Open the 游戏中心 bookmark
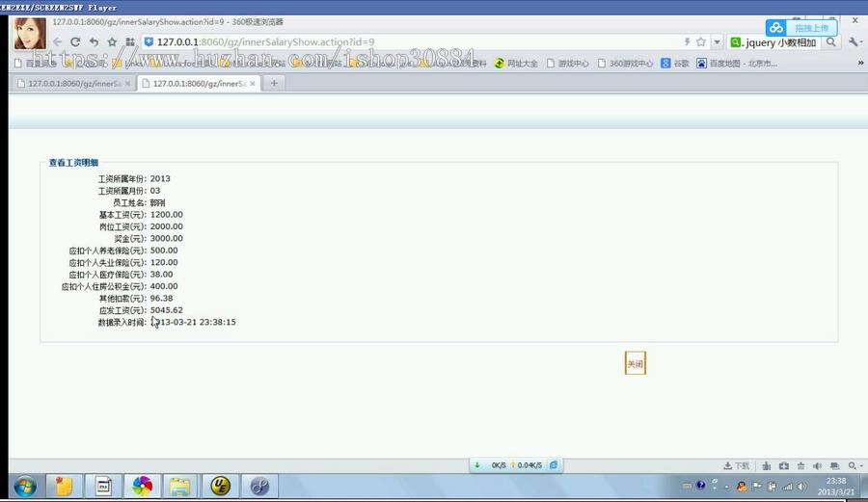 click(x=567, y=63)
